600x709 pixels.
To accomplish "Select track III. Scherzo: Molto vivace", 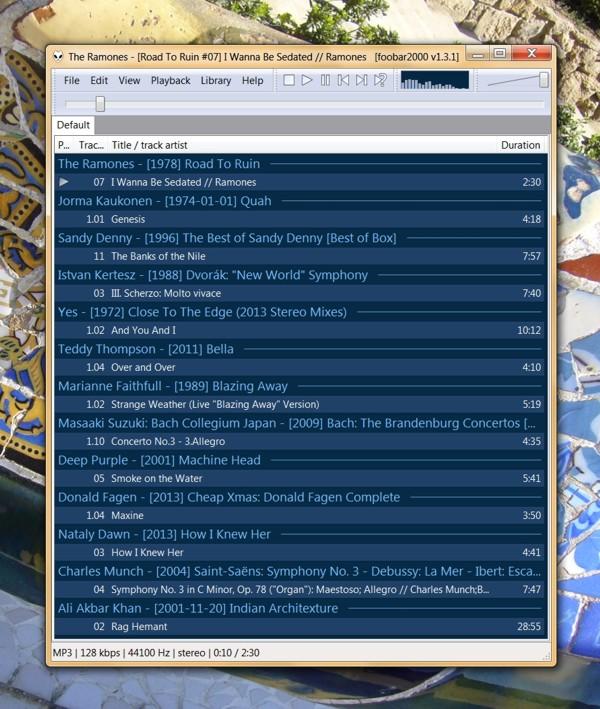I will 301,293.
